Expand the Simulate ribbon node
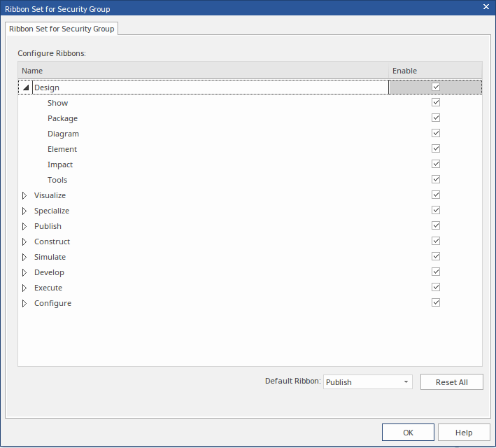This screenshot has height=448, width=496. pyautogui.click(x=25, y=257)
